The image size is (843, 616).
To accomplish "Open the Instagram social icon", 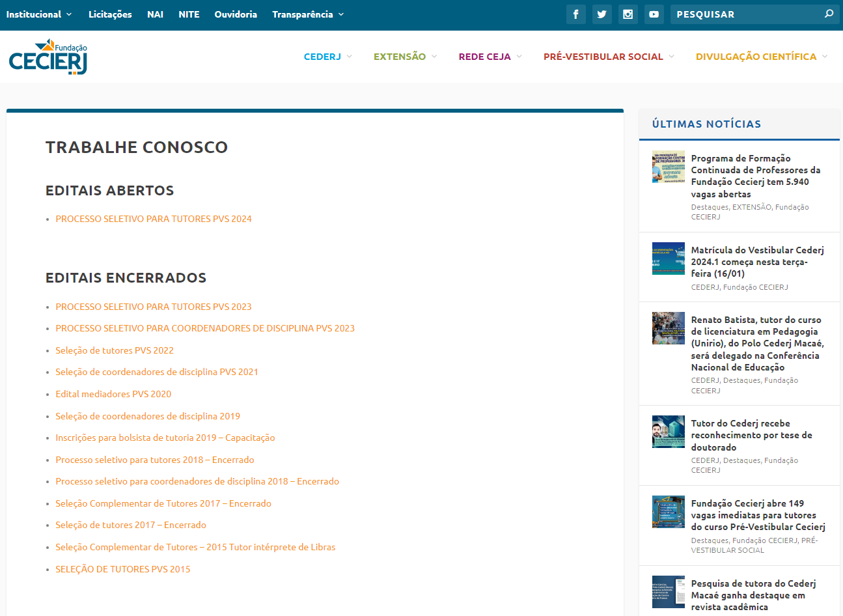I will [628, 14].
